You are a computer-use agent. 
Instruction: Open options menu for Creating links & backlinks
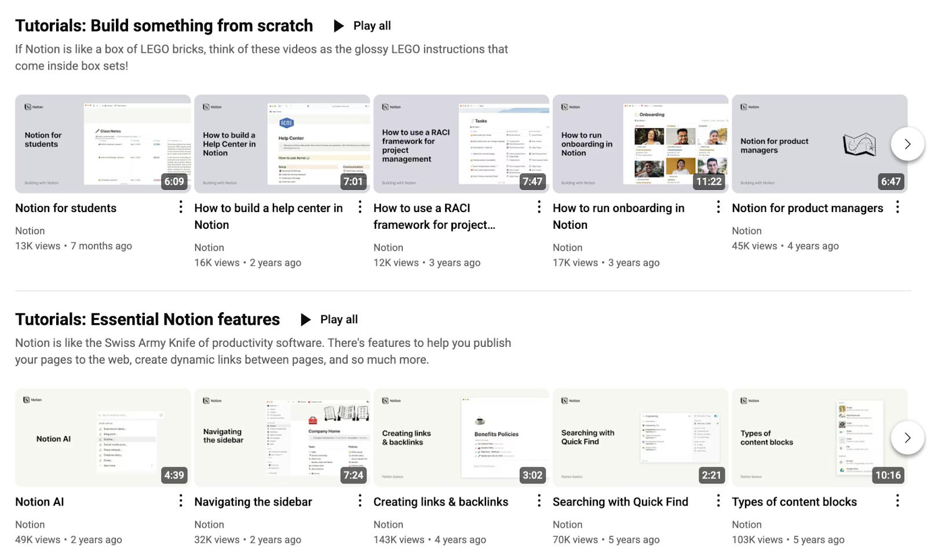pos(539,501)
